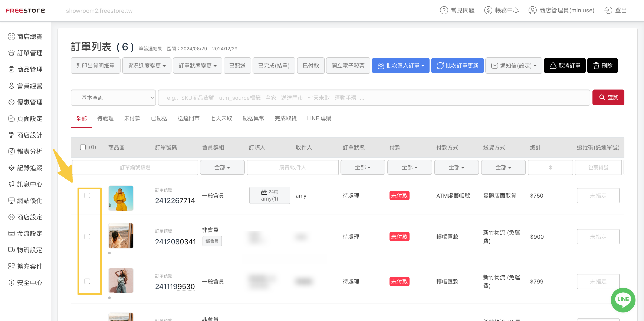
Task: Switch to 配送異常 tab
Action: pyautogui.click(x=253, y=118)
